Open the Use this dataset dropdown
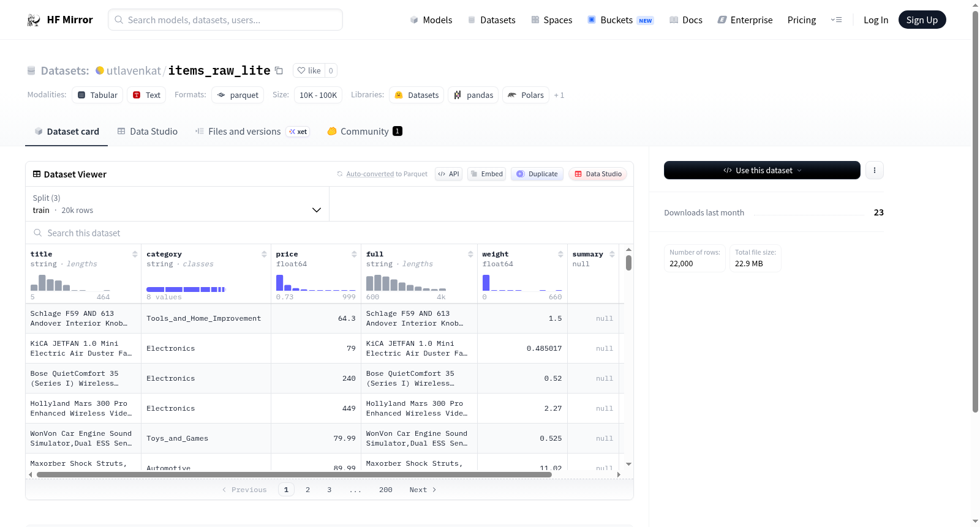Screen dimensions: 980x527 (x=762, y=170)
